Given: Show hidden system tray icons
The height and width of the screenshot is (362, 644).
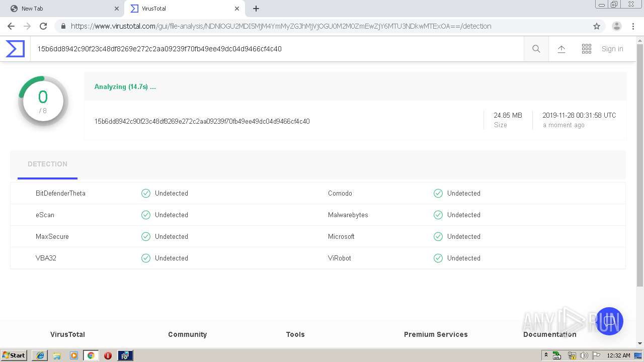Looking at the screenshot, I should tap(546, 355).
